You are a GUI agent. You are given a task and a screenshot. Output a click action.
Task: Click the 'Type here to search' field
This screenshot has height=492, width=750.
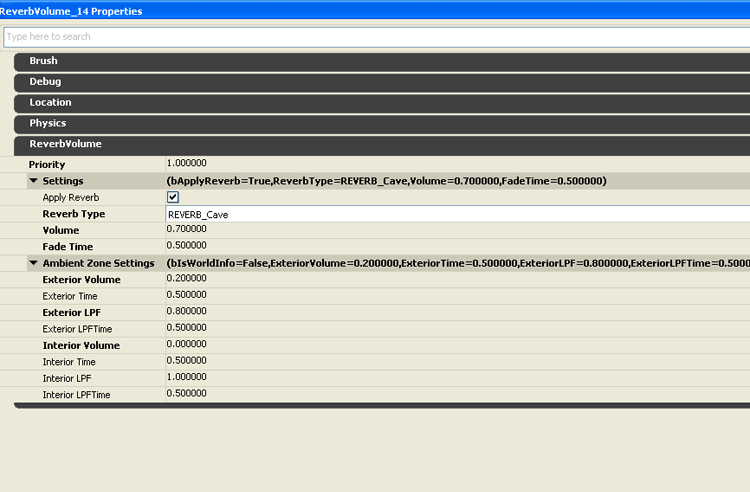pos(376,37)
